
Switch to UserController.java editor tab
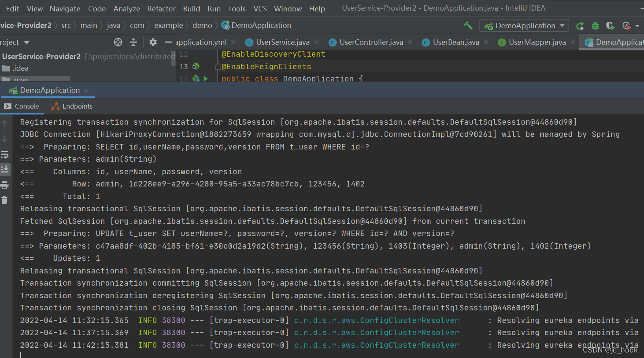(366, 42)
